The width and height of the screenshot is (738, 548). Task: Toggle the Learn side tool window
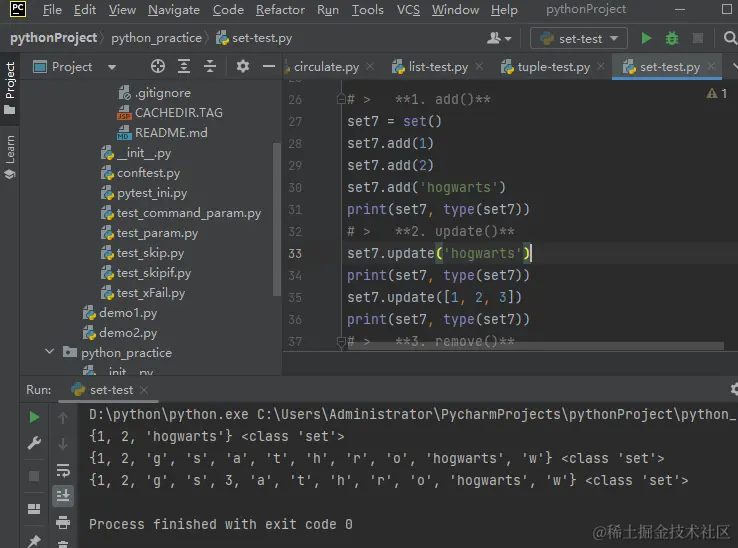coord(10,157)
